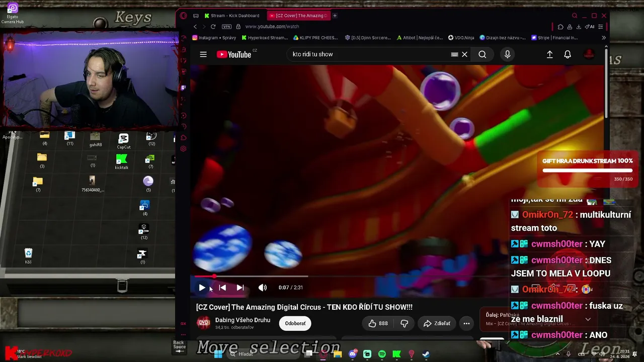Open the Windows Start menu

[x=218, y=354]
